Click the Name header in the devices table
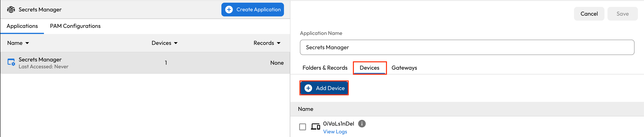 pos(305,109)
